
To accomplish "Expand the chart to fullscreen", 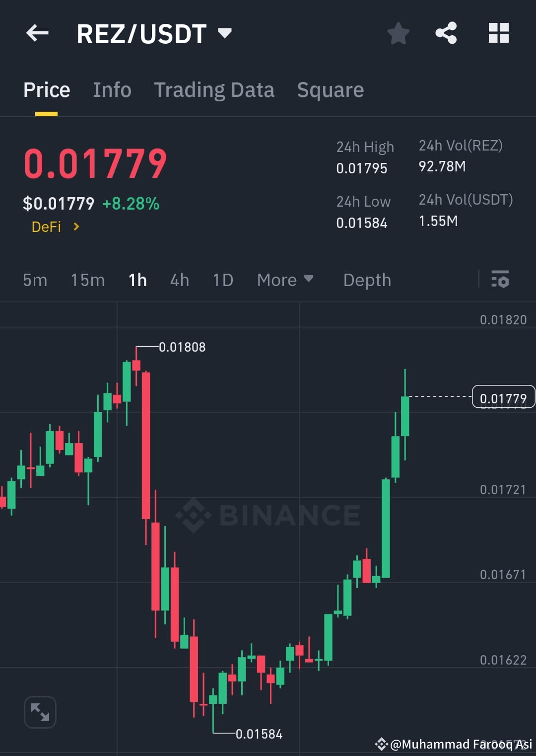I will tap(40, 711).
